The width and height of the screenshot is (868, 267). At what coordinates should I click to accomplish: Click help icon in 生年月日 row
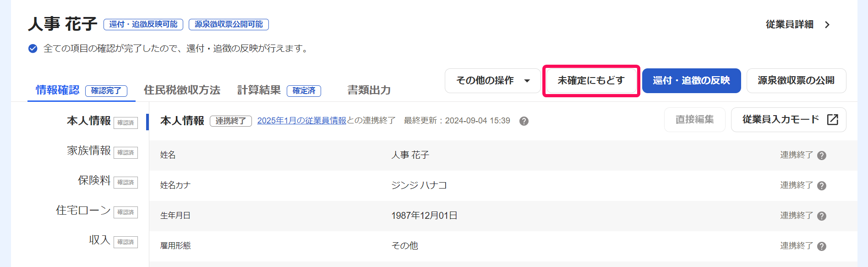point(822,216)
